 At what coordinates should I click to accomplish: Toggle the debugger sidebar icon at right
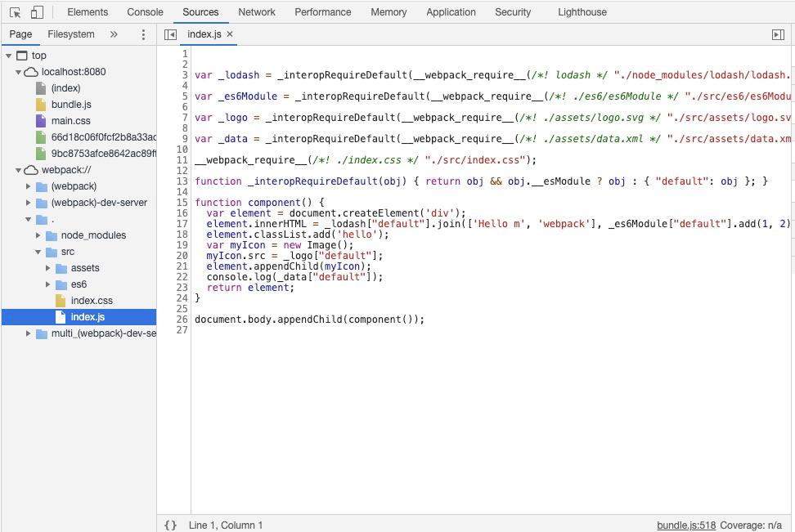pos(778,34)
